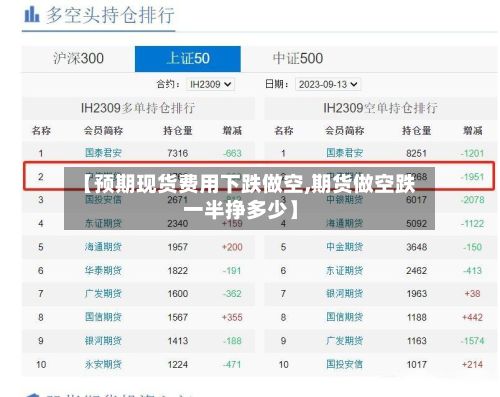The image size is (500, 397).
Task: Click the 持仓量 value 3648
Action: (x=416, y=247)
